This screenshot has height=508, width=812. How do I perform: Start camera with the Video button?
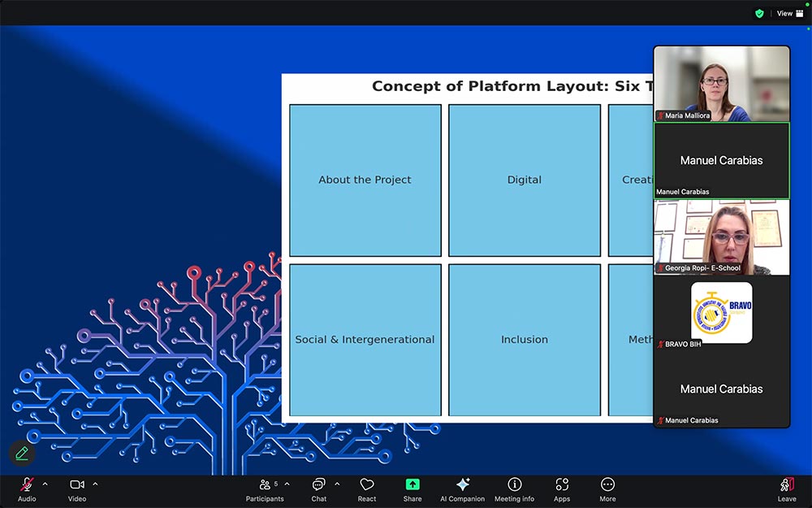pos(77,488)
